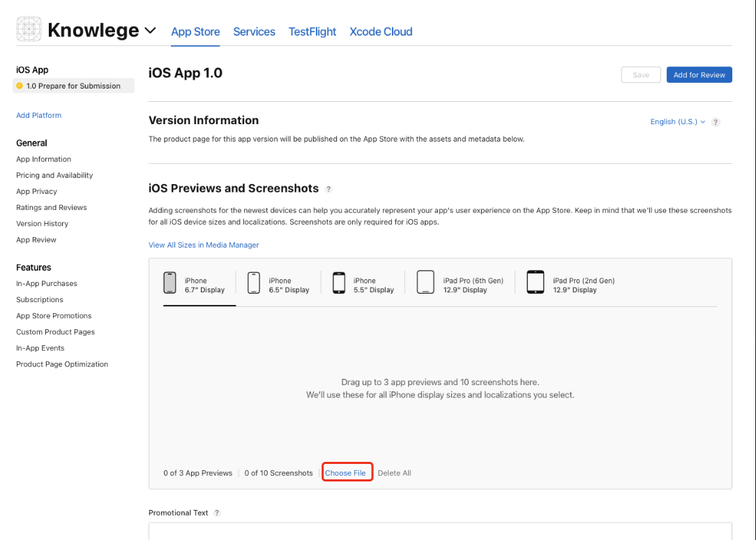Open Custom Product Pages
The height and width of the screenshot is (540, 756).
point(56,331)
